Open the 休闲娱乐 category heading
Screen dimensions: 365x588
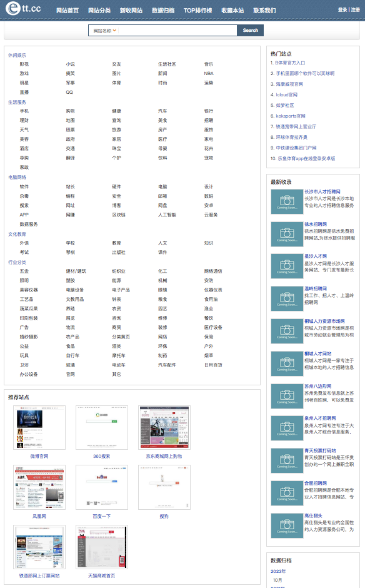point(17,55)
